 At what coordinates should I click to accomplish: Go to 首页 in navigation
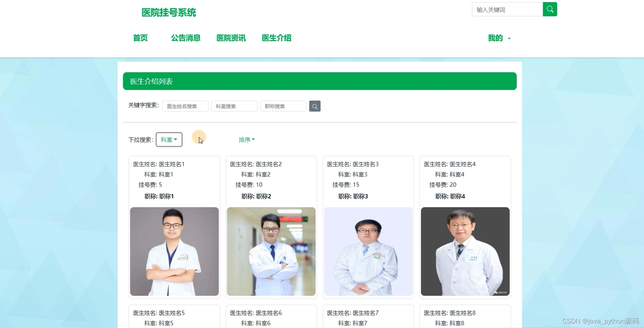(x=140, y=38)
